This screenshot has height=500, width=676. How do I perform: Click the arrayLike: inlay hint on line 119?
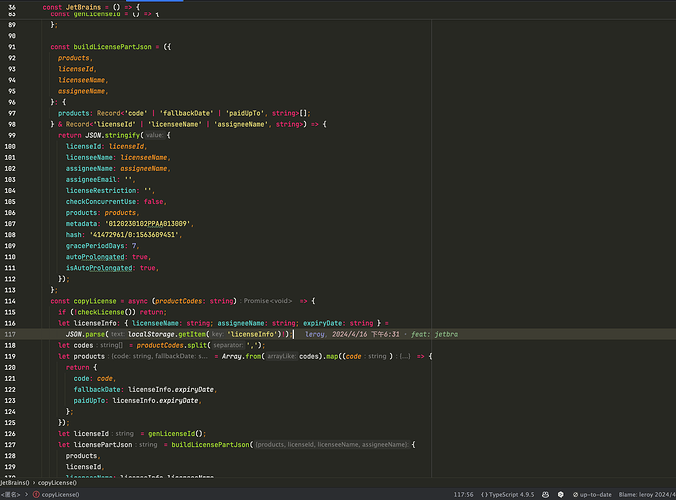[x=281, y=356]
